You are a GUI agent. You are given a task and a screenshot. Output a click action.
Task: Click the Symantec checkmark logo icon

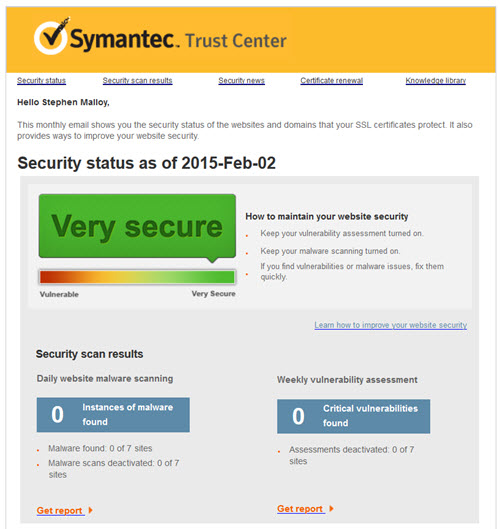(51, 36)
